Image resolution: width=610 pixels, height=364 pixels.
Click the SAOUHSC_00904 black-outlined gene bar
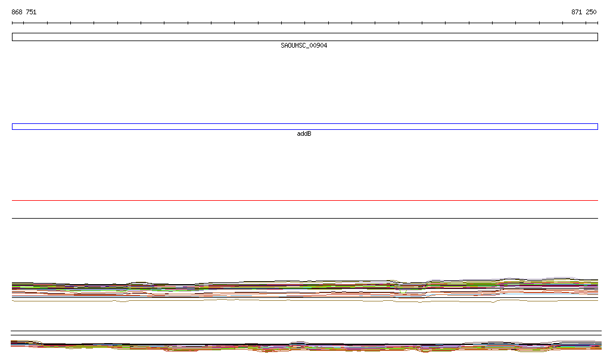point(304,37)
